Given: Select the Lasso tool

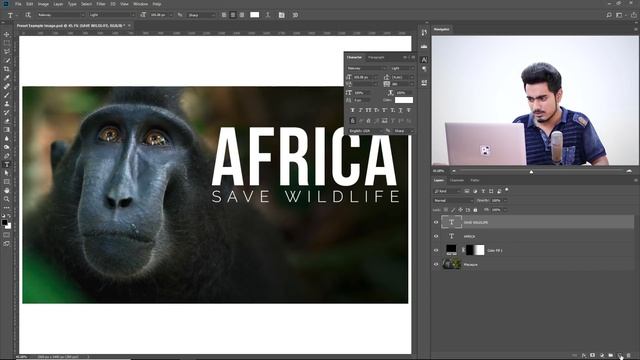Looking at the screenshot, I should point(7,51).
